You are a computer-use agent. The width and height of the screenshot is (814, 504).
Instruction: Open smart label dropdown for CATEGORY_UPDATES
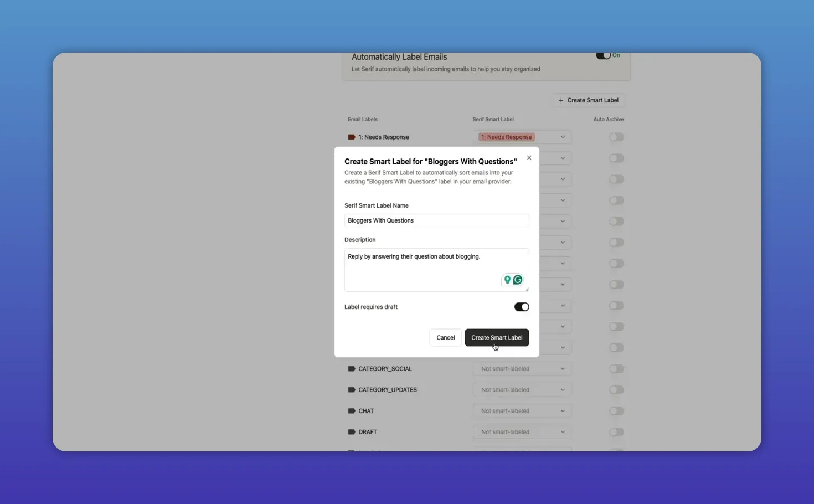(x=522, y=390)
